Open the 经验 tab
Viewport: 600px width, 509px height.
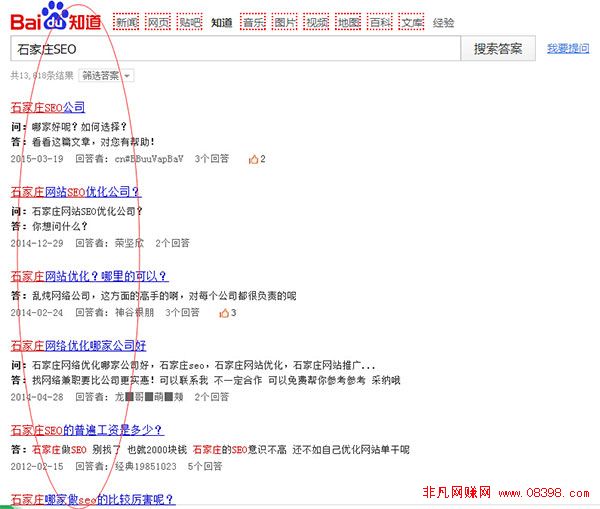(443, 23)
